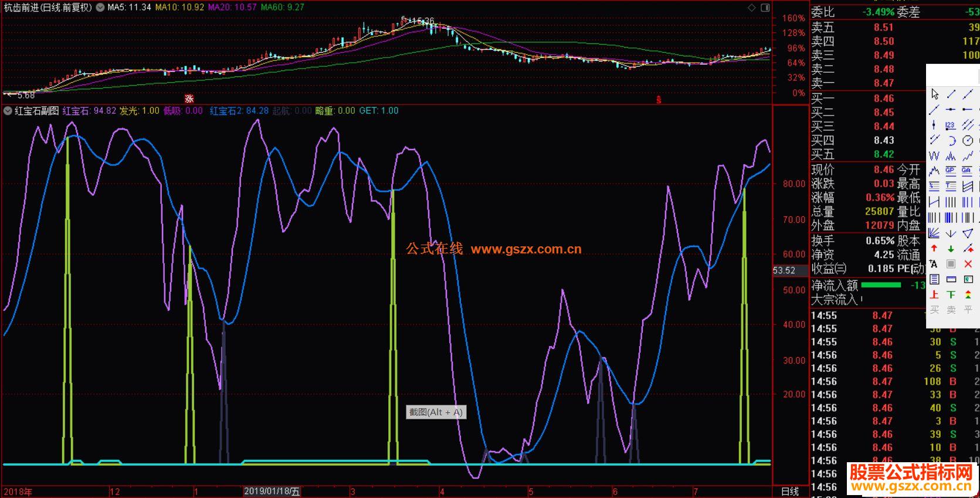Image resolution: width=980 pixels, height=498 pixels.
Task: Click the MA5: 11.34 label
Action: point(130,8)
